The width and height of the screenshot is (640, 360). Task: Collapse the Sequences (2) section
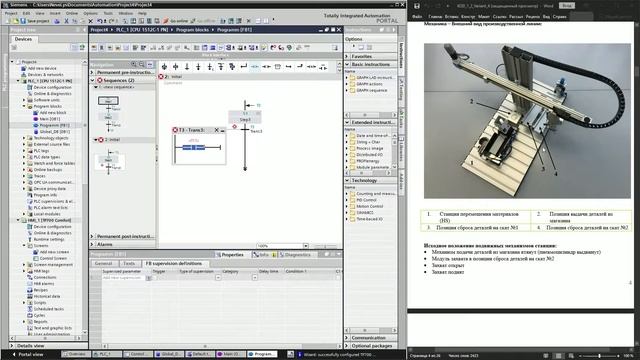click(x=92, y=80)
